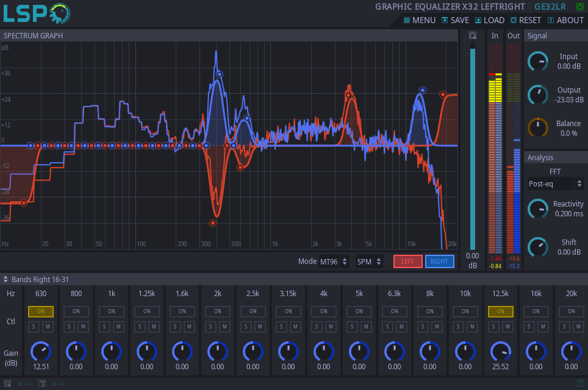Click the Balance knob
This screenshot has height=390, width=588.
[538, 128]
